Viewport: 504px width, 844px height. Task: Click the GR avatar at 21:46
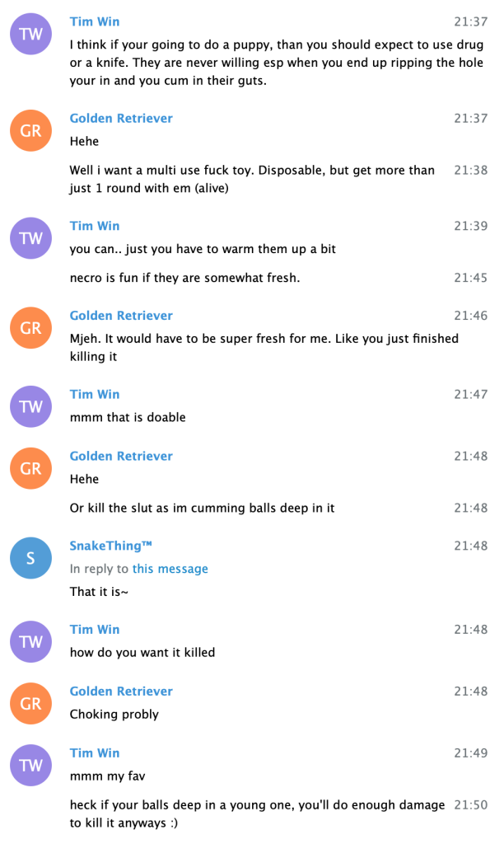[x=30, y=327]
